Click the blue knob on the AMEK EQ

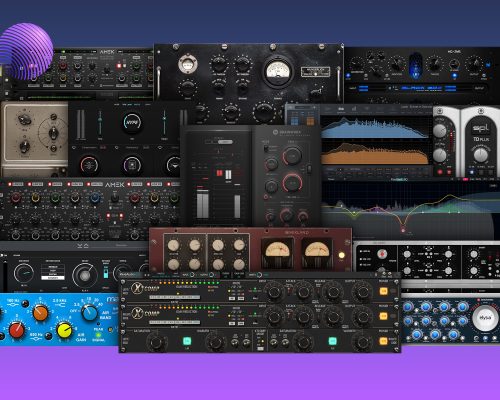tap(95, 198)
